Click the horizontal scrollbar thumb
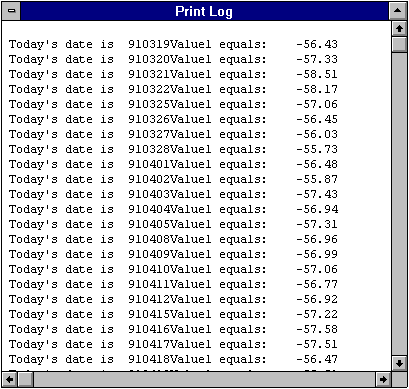 click(x=25, y=379)
